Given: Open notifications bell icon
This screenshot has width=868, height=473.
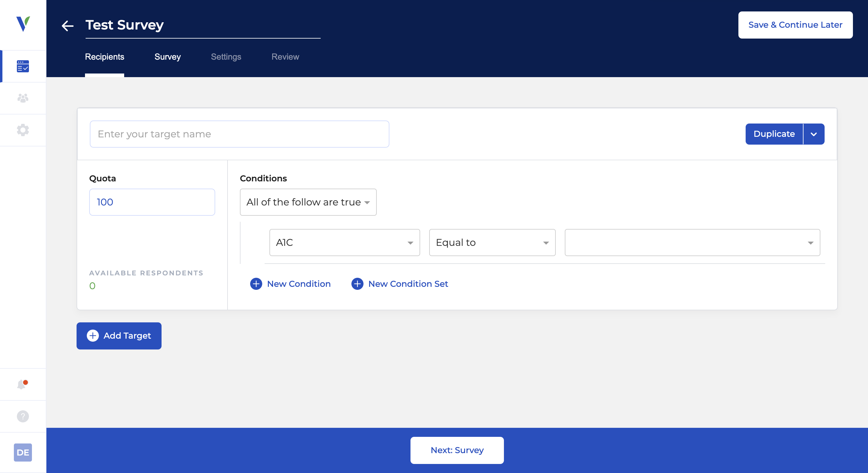Looking at the screenshot, I should point(22,384).
